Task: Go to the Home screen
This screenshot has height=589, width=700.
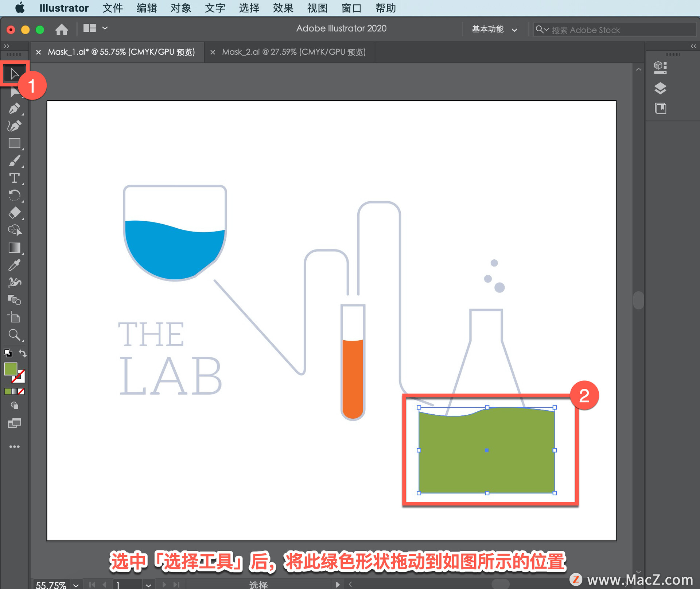Action: click(x=62, y=29)
